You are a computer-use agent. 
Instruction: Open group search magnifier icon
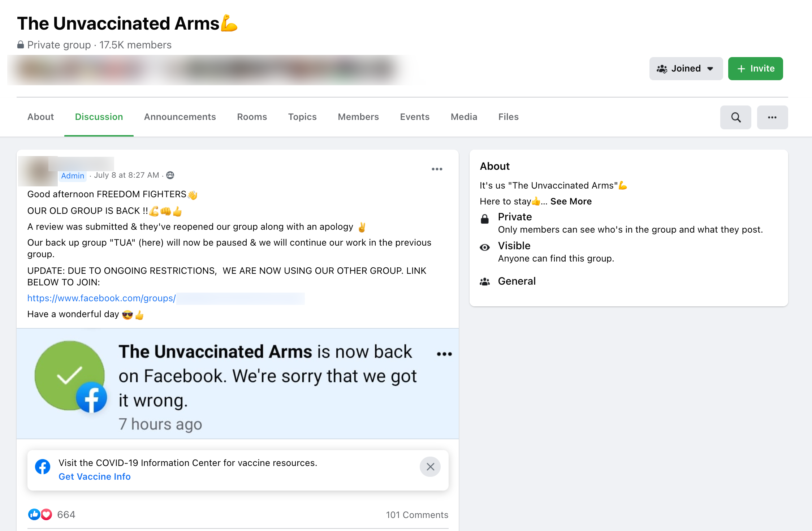(735, 117)
